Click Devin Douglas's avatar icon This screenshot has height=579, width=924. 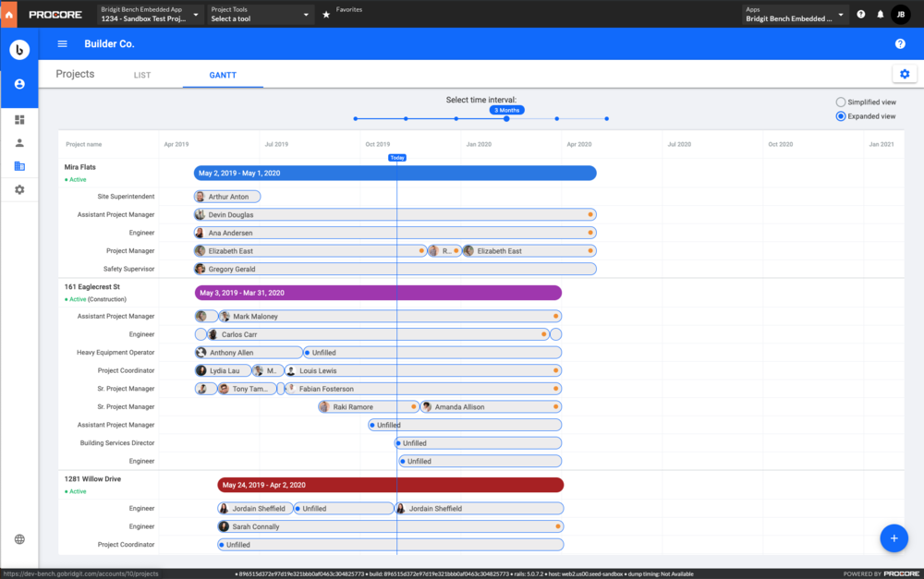(x=201, y=214)
